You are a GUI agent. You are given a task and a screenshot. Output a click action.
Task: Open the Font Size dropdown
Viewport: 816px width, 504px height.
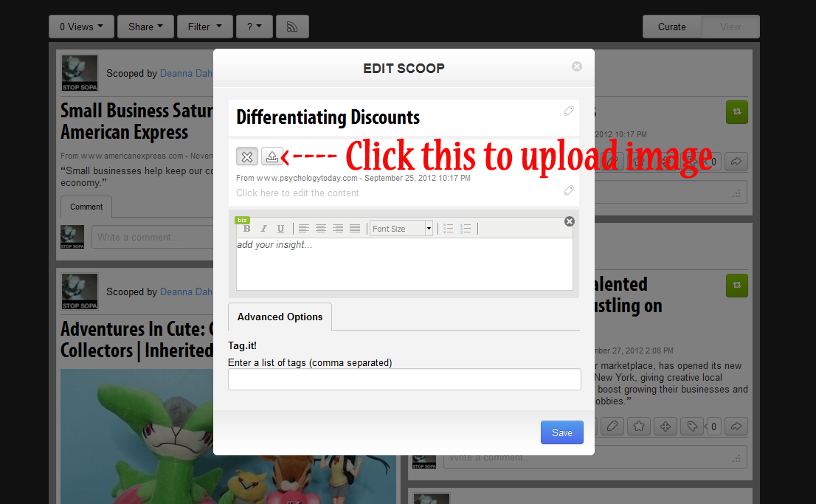(401, 229)
